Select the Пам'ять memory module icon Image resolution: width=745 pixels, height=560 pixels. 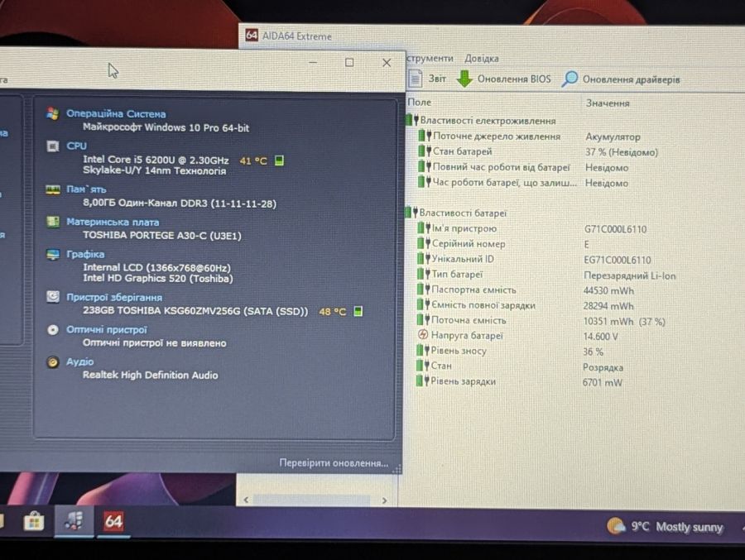53,189
